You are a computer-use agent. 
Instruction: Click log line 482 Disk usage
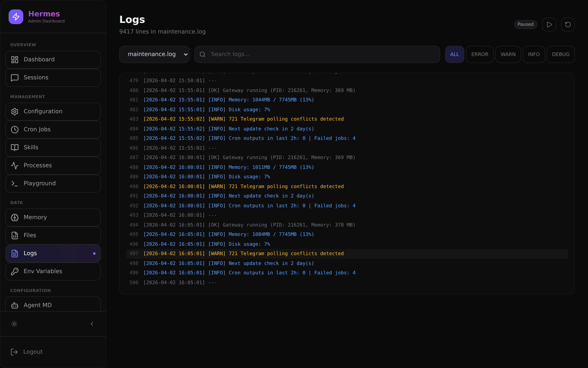coord(347,110)
